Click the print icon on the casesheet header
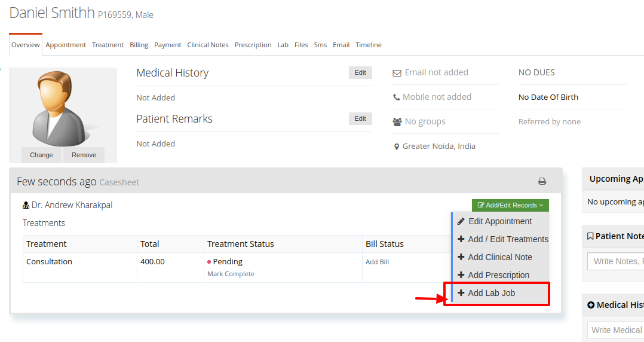 tap(542, 181)
